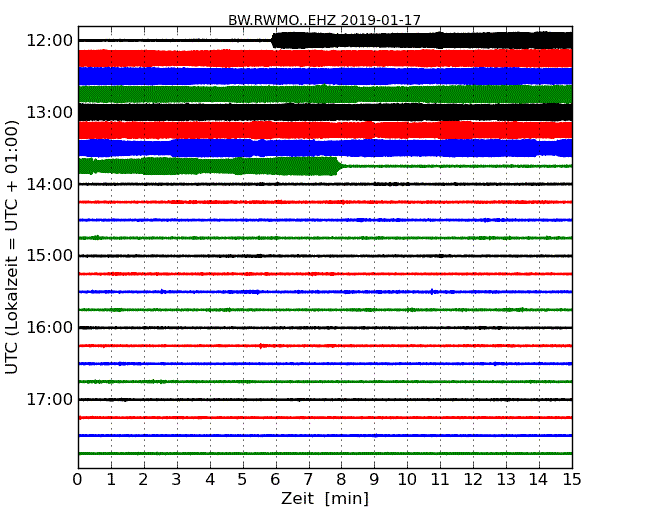Image resolution: width=650 pixels, height=520 pixels.
Task: Click the thick blue trace above 13:00
Action: [325, 76]
